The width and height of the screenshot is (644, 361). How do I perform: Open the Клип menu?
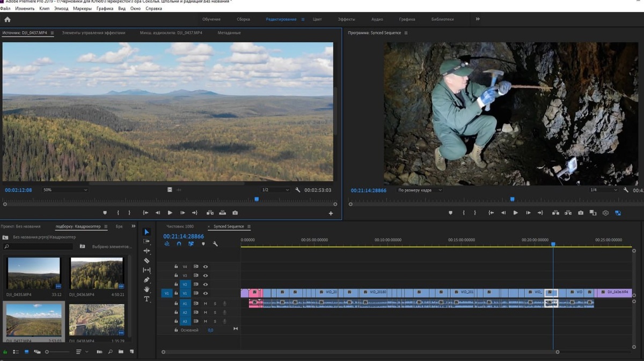pos(45,9)
